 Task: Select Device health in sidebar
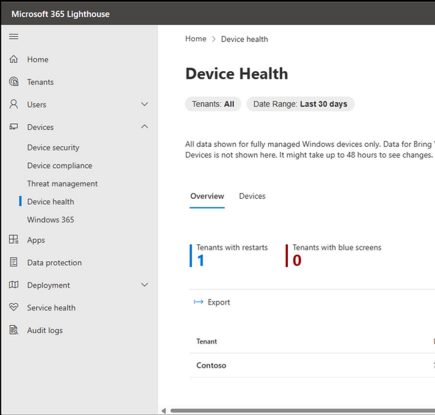click(x=51, y=202)
